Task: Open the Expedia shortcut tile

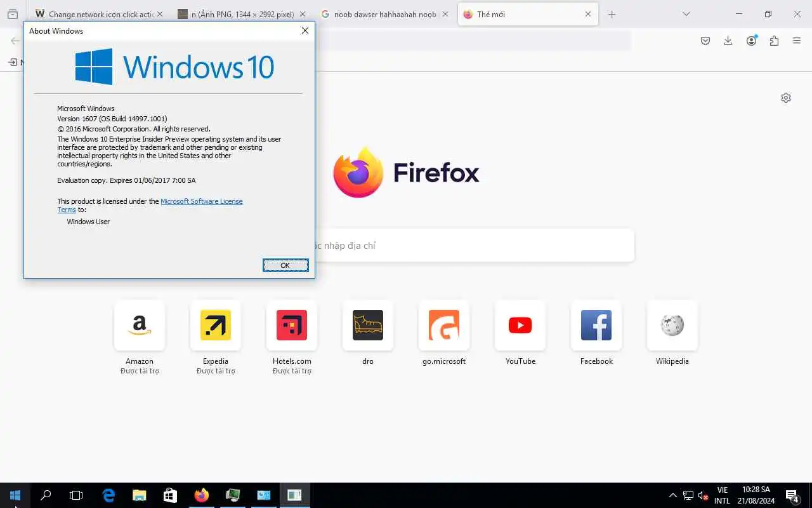Action: 216,325
